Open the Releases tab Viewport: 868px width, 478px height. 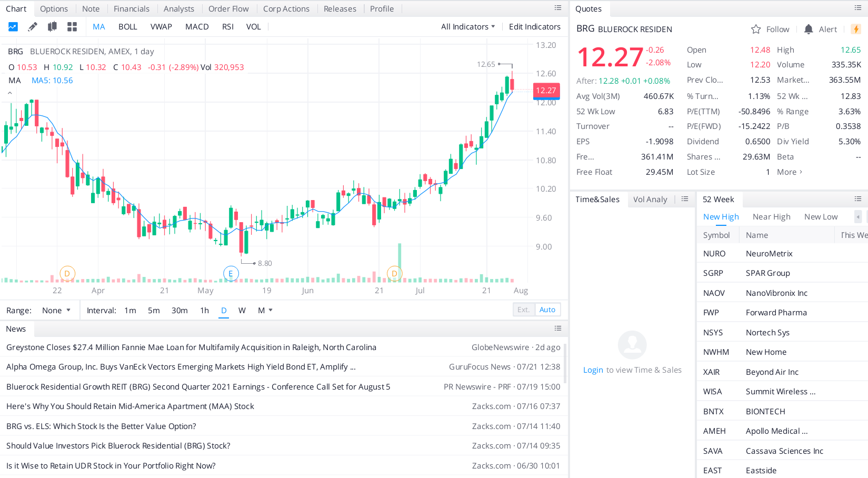pyautogui.click(x=340, y=9)
